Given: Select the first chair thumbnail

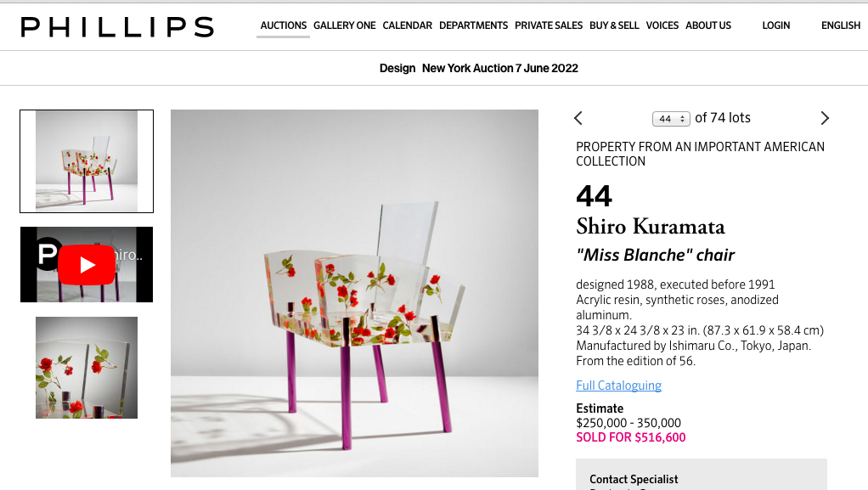Looking at the screenshot, I should (87, 161).
